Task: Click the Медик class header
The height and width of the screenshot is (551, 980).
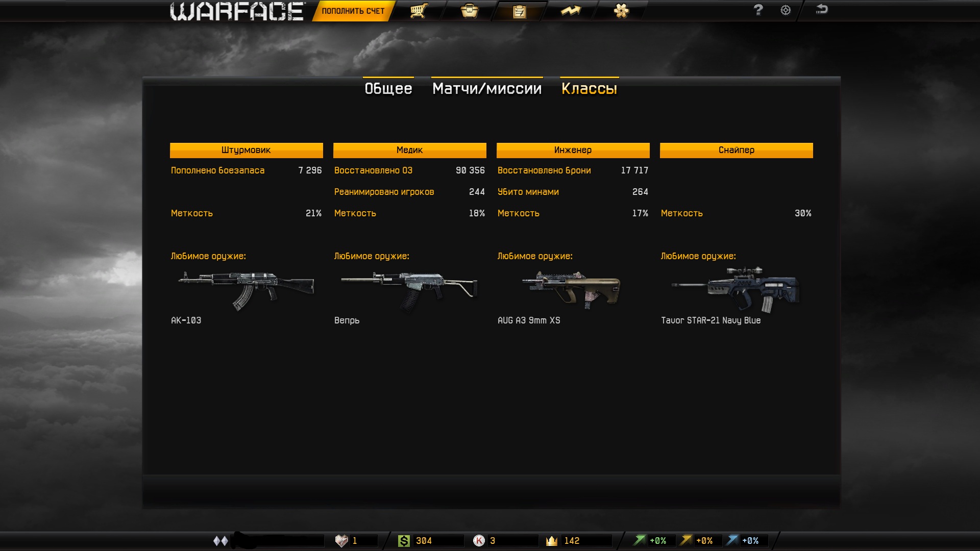Action: (410, 150)
